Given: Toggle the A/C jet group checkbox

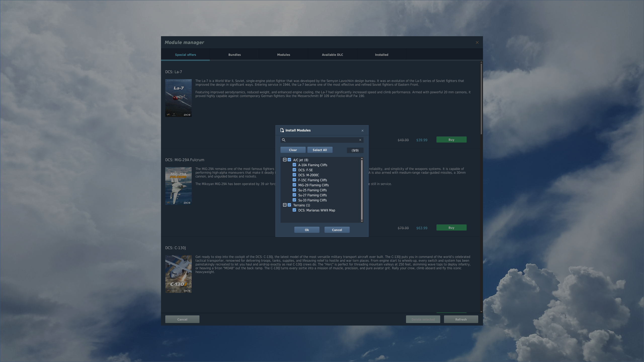Looking at the screenshot, I should tap(289, 160).
